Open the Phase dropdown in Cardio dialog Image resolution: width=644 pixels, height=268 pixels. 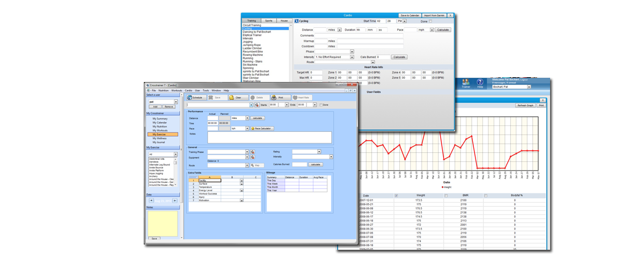352,51
